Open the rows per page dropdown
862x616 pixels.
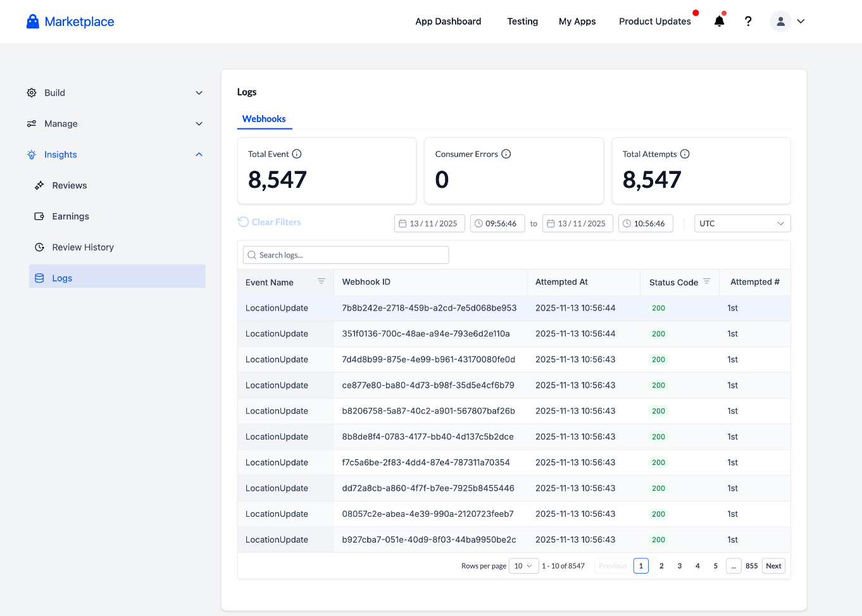pos(523,566)
